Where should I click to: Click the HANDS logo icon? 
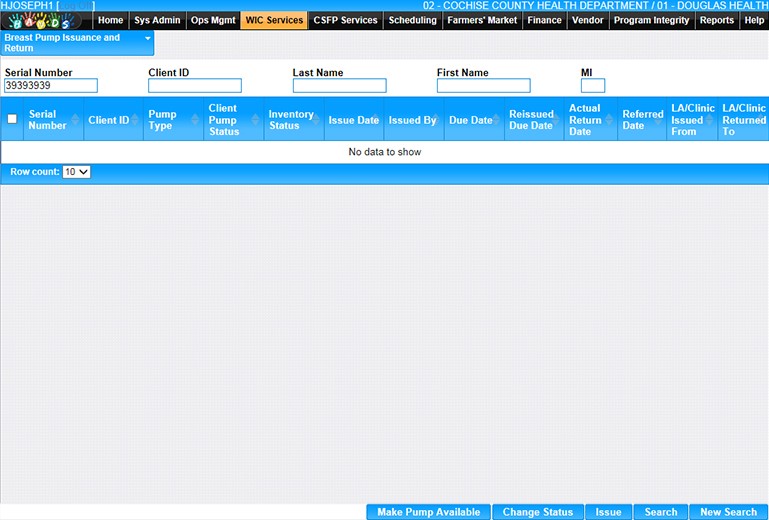pos(46,20)
